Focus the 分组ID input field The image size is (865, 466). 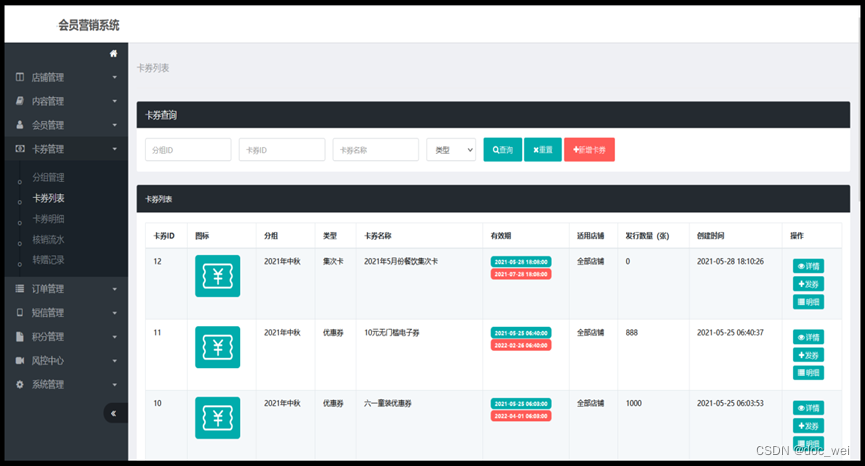pyautogui.click(x=188, y=149)
